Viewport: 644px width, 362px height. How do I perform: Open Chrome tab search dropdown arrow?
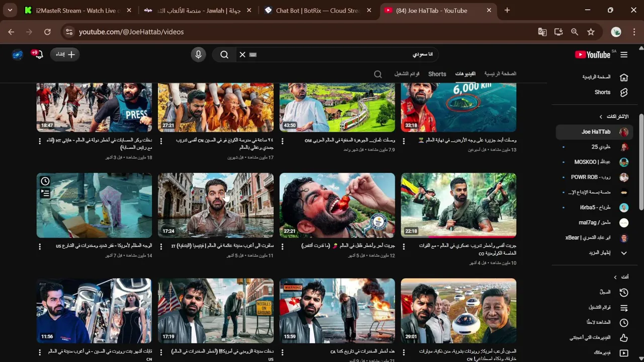point(10,10)
